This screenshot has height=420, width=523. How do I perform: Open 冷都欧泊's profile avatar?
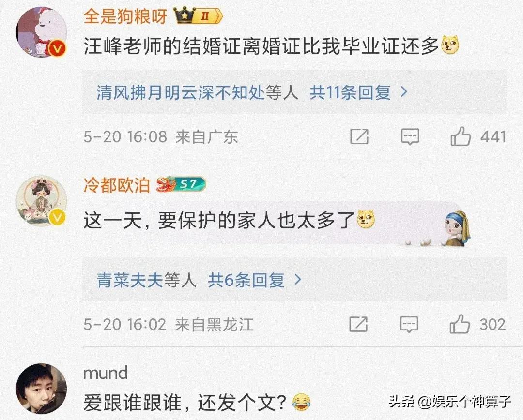(x=41, y=201)
